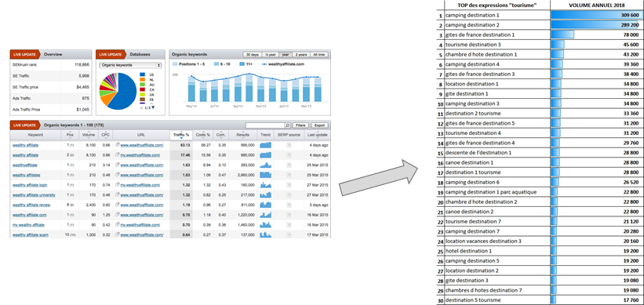
Task: Open trend chart icon for wealthy affiliate review
Action: [266, 205]
